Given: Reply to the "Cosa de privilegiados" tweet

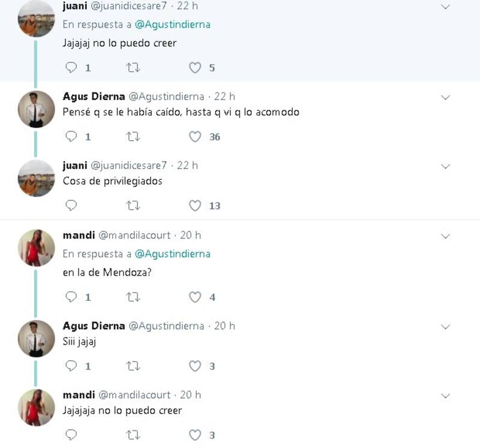Looking at the screenshot, I should click(x=71, y=206).
